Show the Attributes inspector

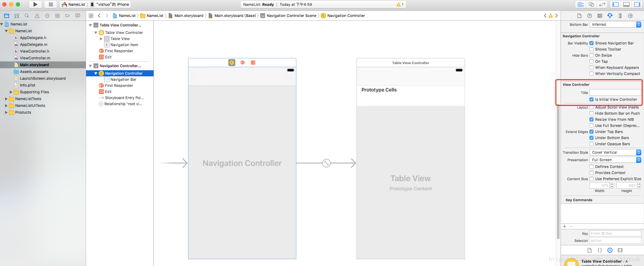pos(610,16)
